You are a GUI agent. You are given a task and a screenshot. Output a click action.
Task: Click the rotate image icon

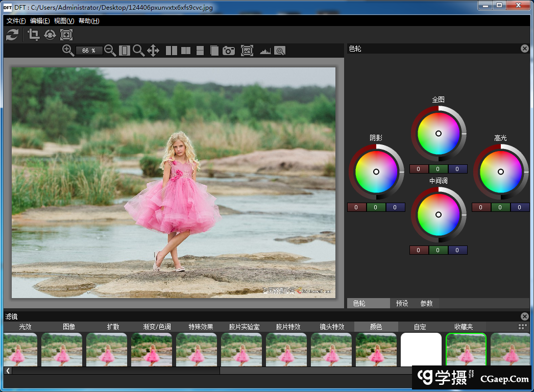click(x=50, y=35)
